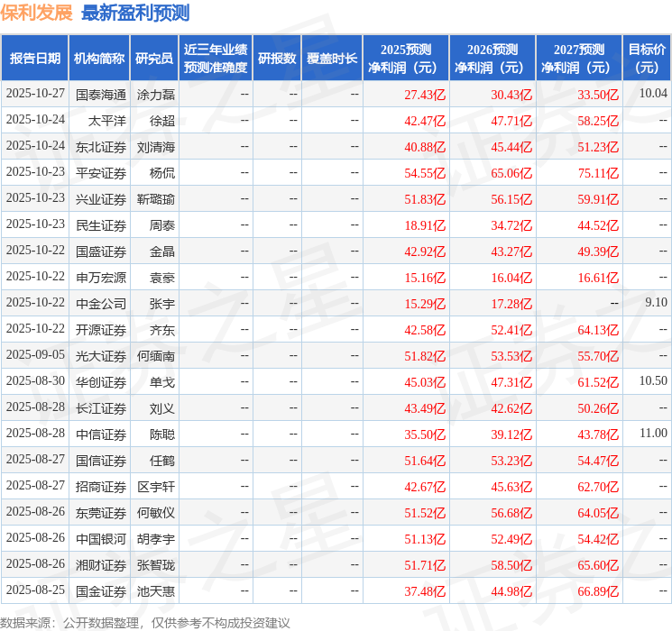Click researcher name 金晶
The image size is (672, 631).
tap(162, 251)
